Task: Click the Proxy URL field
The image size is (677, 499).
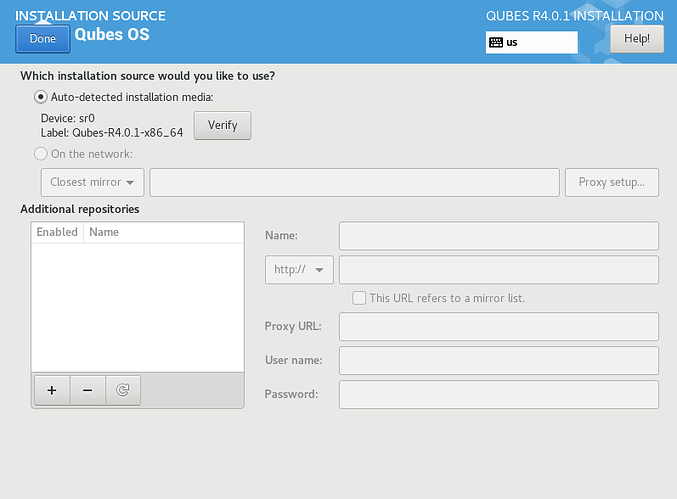Action: [x=499, y=326]
